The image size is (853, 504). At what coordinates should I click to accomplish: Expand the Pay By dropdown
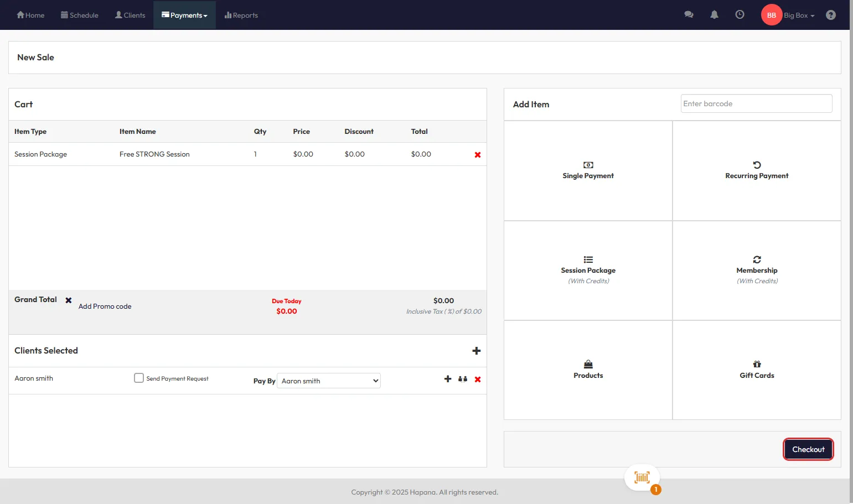328,381
